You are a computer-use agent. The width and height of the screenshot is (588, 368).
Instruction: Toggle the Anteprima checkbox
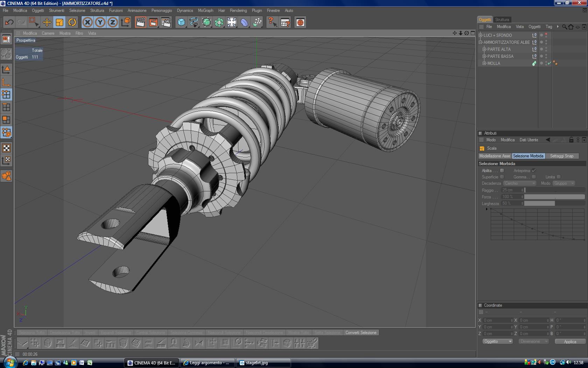pos(534,171)
